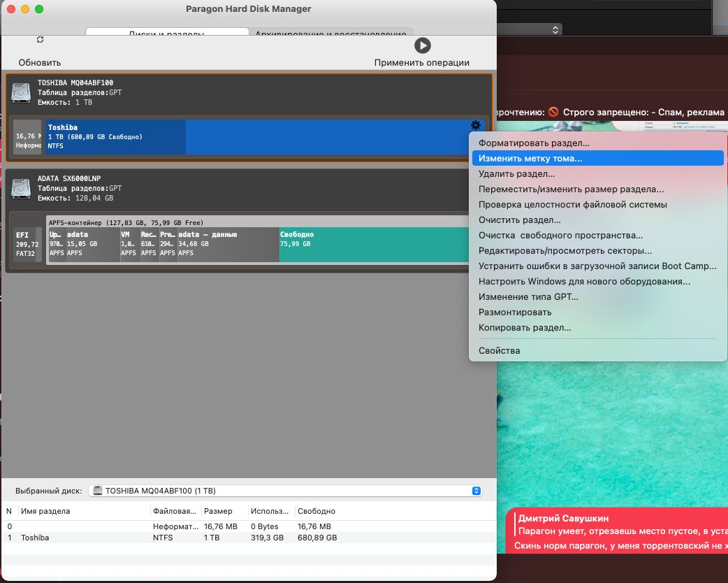This screenshot has height=583, width=728.
Task: Click the 319,3 GB used value
Action: (267, 538)
